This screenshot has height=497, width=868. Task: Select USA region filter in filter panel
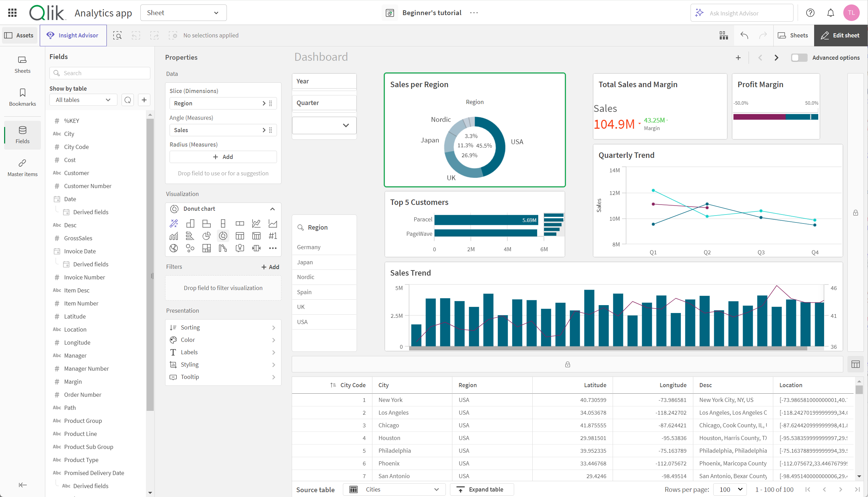click(x=323, y=322)
